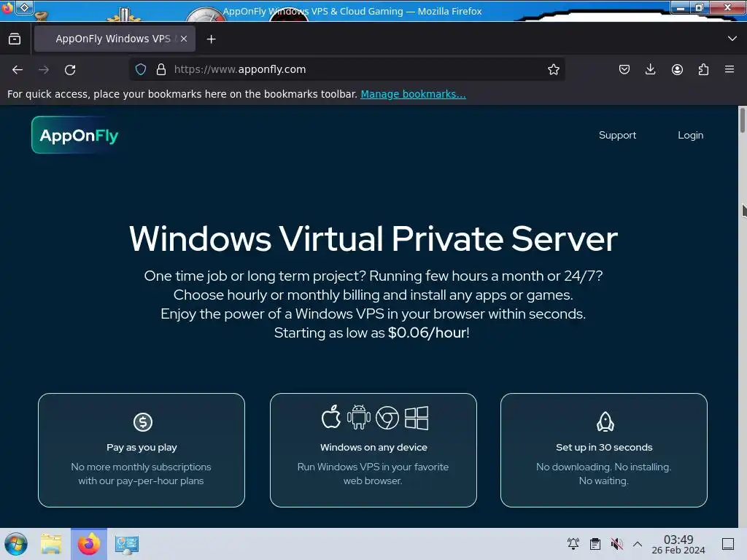Click the $0.06/hour price text

click(427, 332)
